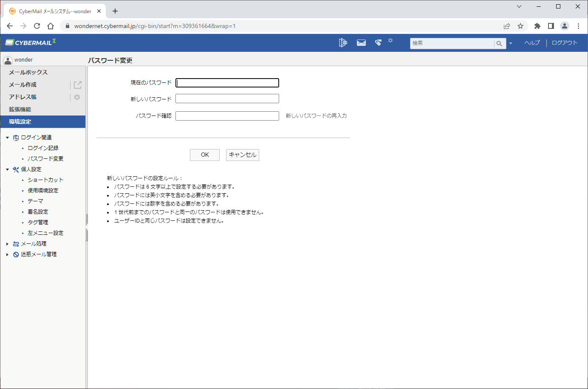The height and width of the screenshot is (389, 588).
Task: Collapse the 個人設定 tree section
Action: [x=7, y=169]
